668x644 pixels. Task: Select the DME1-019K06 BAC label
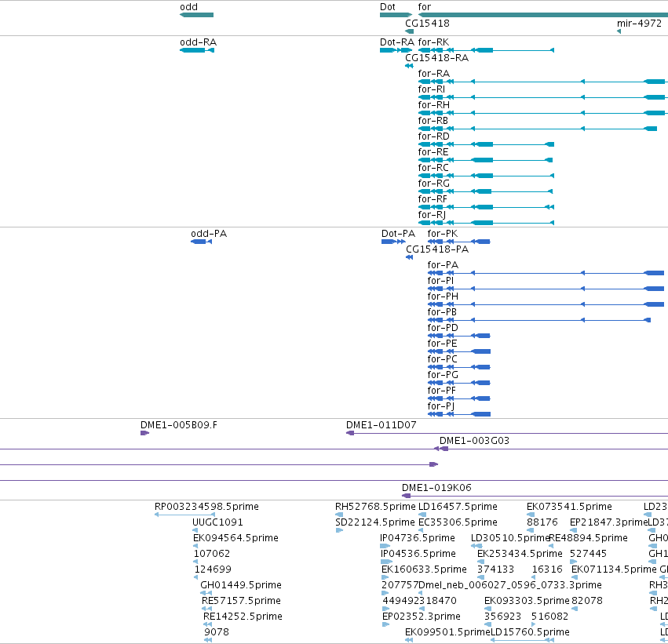[x=436, y=488]
